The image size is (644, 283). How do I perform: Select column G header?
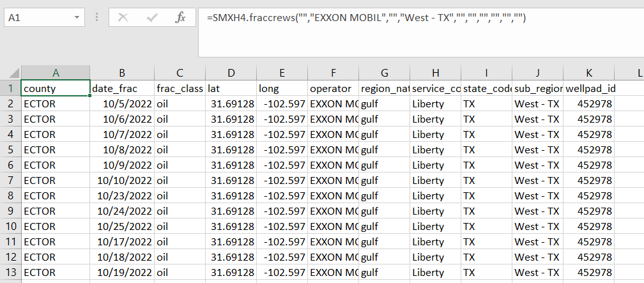point(385,73)
